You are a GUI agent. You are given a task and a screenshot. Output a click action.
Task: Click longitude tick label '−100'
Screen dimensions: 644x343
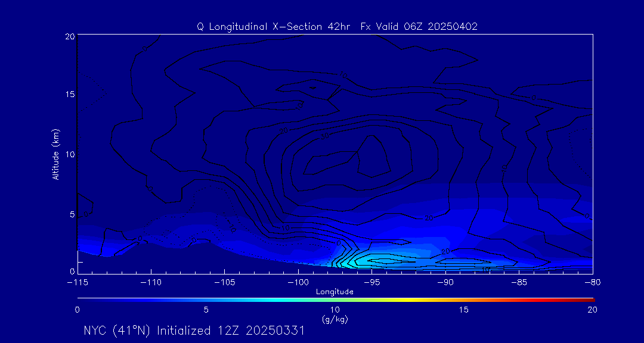click(x=298, y=282)
